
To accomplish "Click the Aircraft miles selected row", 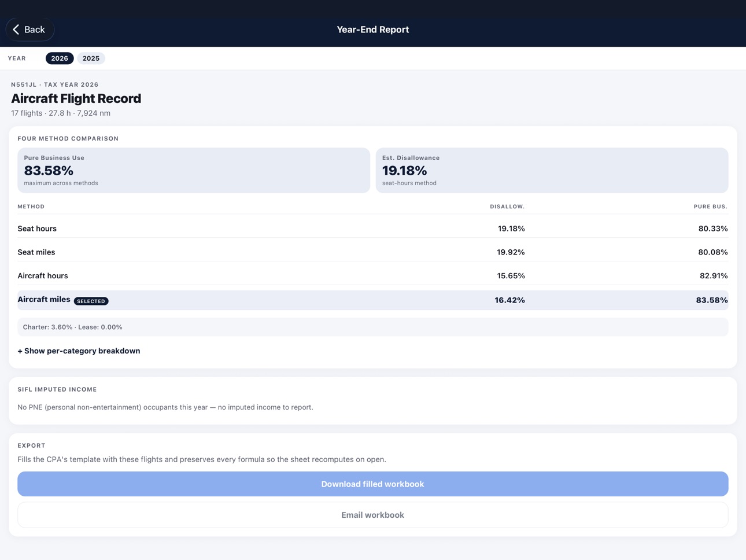I will tap(372, 300).
